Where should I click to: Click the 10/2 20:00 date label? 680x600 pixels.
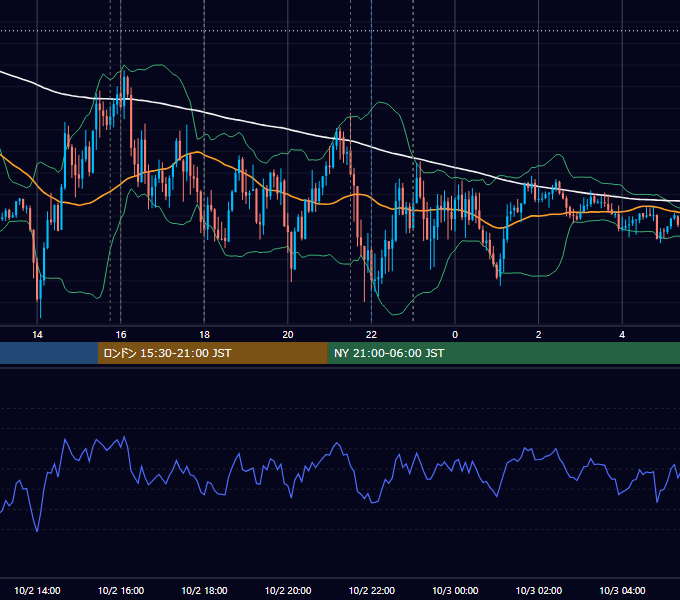(x=288, y=590)
